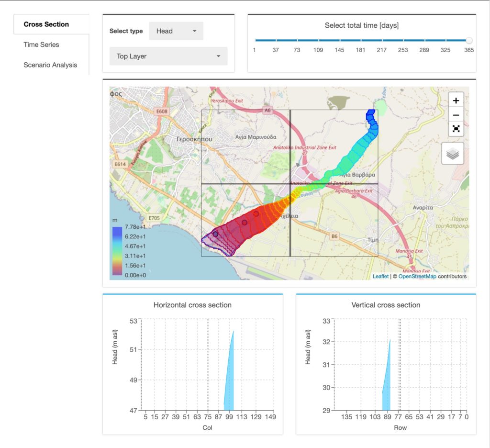Image resolution: width=490 pixels, height=448 pixels.
Task: Expand the Top Layer dropdown
Action: coord(168,56)
